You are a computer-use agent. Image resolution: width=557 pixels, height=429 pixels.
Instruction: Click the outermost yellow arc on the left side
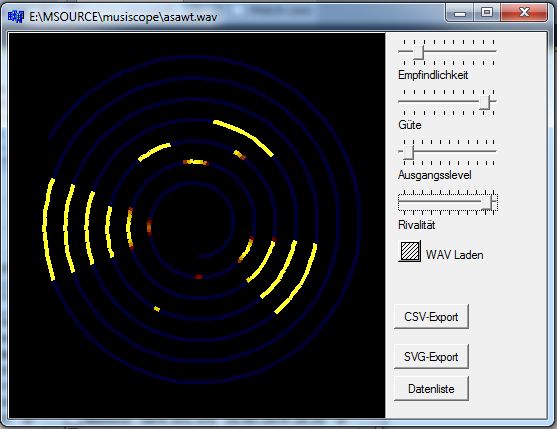[x=49, y=229]
